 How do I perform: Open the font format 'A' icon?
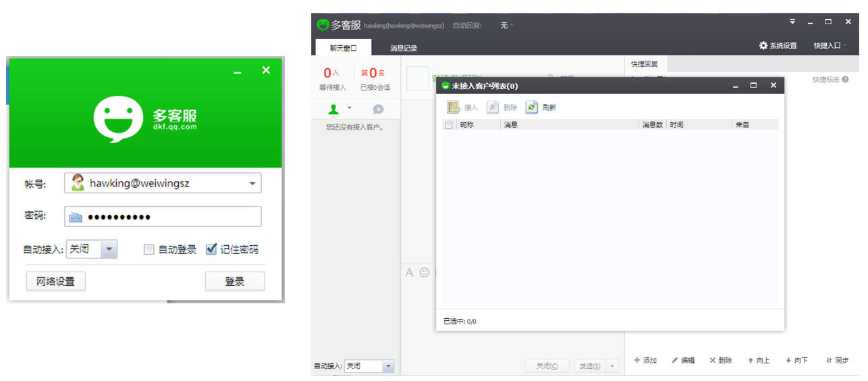point(409,272)
